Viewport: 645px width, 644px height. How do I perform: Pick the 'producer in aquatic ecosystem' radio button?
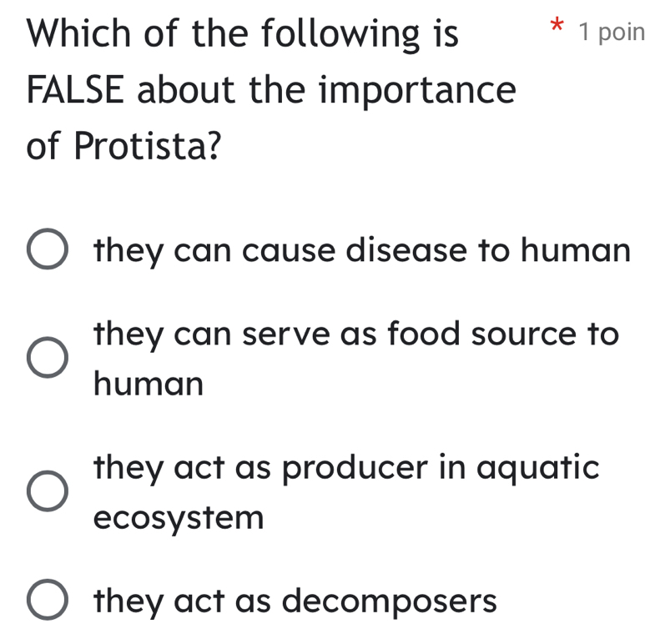pyautogui.click(x=48, y=491)
